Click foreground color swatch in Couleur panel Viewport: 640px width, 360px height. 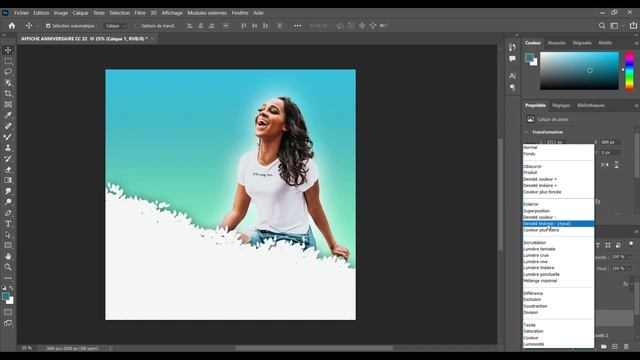(529, 58)
